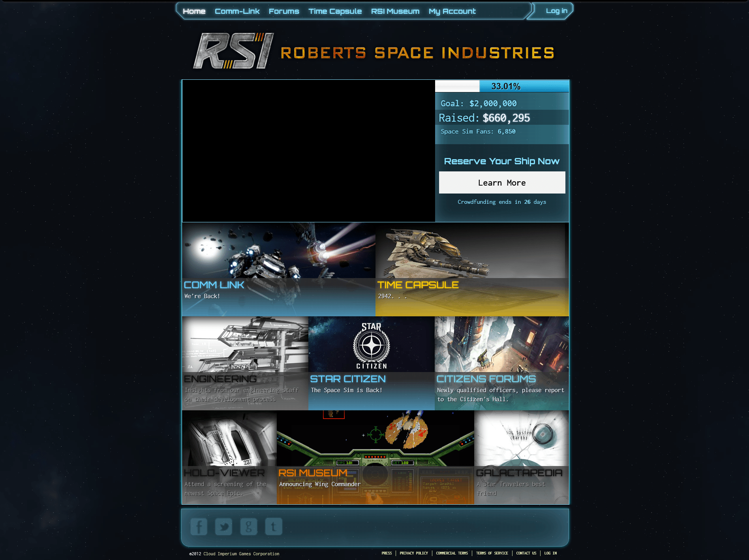Click the Cloud Imperium Games copyright text
Image resolution: width=749 pixels, height=560 pixels.
point(234,554)
